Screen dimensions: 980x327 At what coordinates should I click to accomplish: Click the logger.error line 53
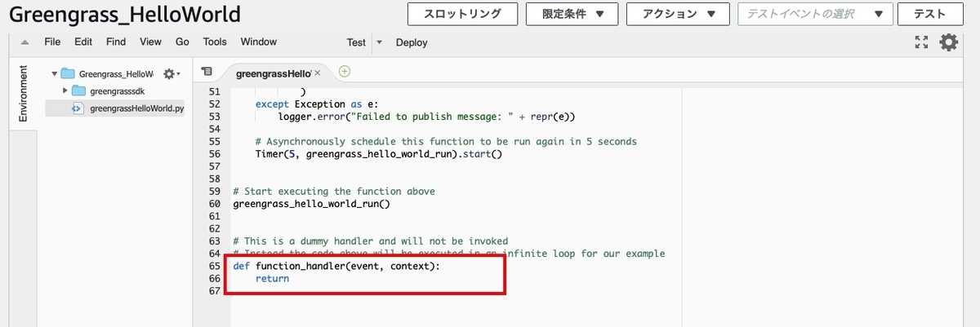(427, 117)
